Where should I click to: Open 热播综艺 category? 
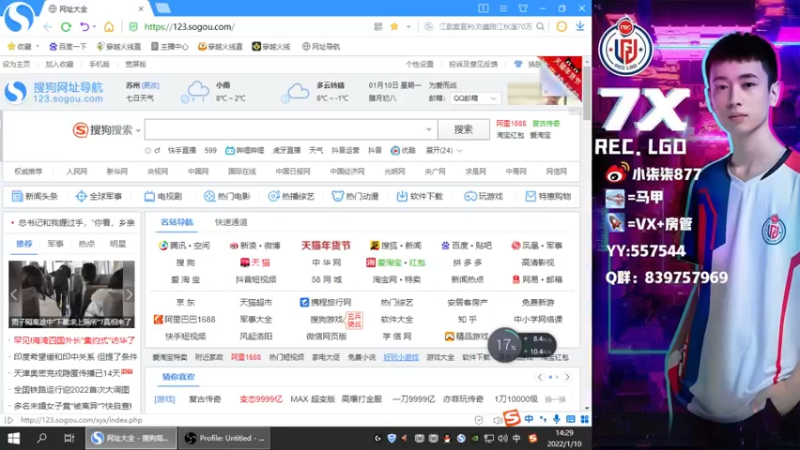pos(291,196)
